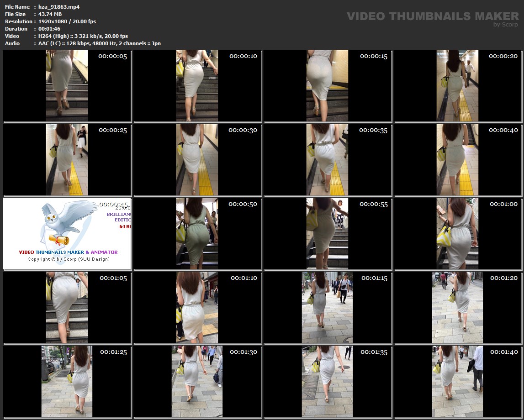Select the thumbnail at 00:00:55
This screenshot has height=420, width=524.
(x=327, y=234)
